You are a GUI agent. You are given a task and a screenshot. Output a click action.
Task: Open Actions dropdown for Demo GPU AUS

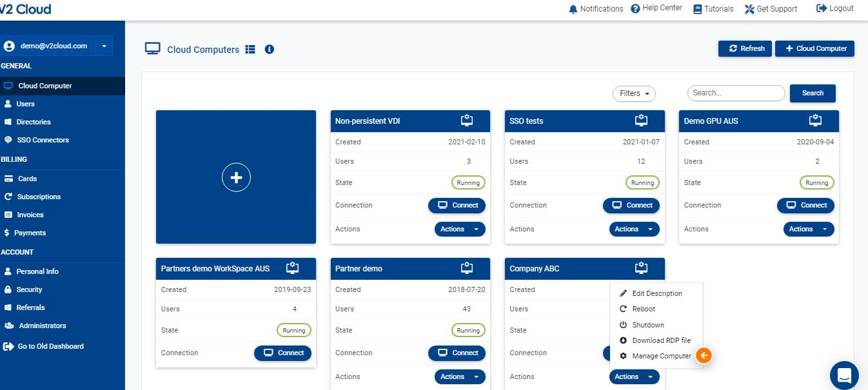pos(808,229)
